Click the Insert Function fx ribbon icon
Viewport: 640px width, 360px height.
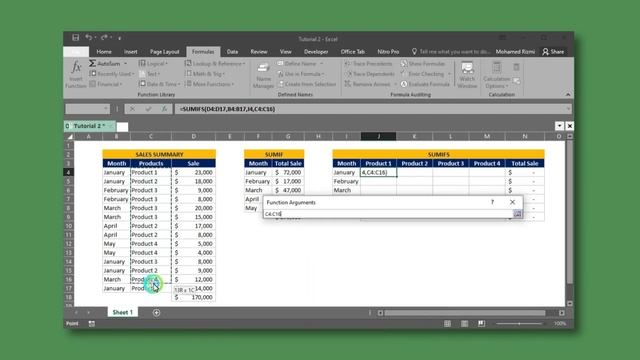pyautogui.click(x=76, y=74)
